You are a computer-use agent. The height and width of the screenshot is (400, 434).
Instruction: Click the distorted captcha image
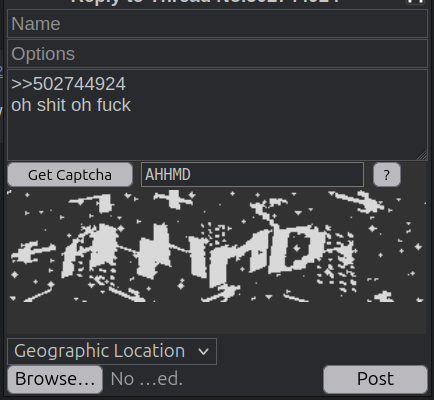point(217,247)
